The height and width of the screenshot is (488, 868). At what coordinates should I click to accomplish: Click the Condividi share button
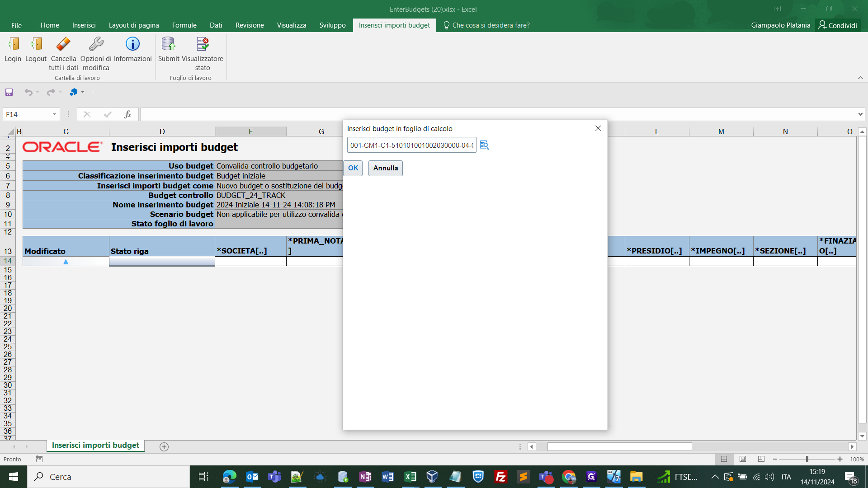coord(838,25)
